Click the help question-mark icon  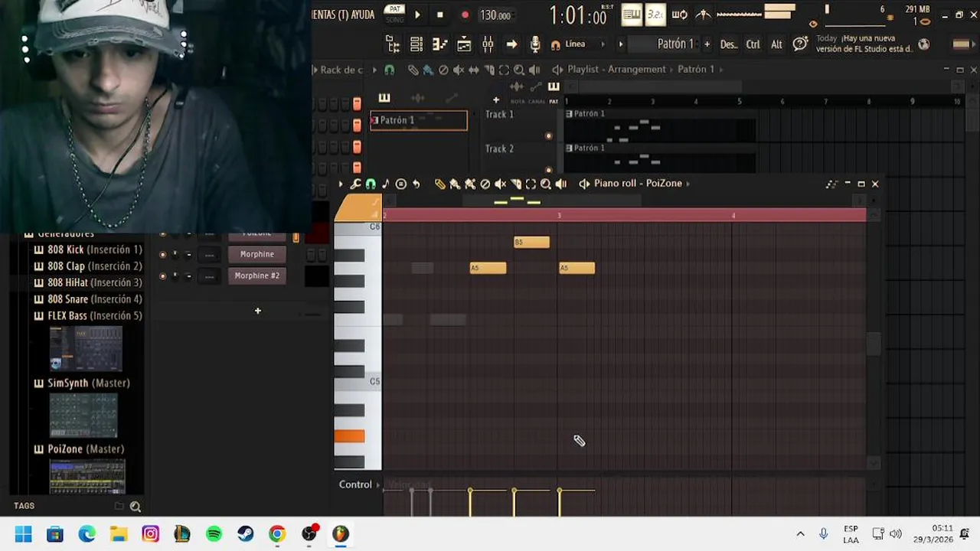(800, 44)
